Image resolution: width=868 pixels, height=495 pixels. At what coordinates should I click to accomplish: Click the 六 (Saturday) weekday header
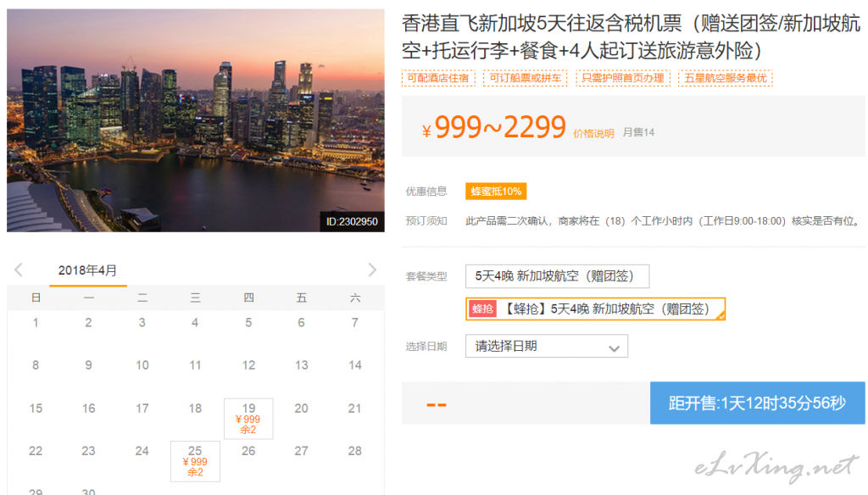(x=355, y=298)
